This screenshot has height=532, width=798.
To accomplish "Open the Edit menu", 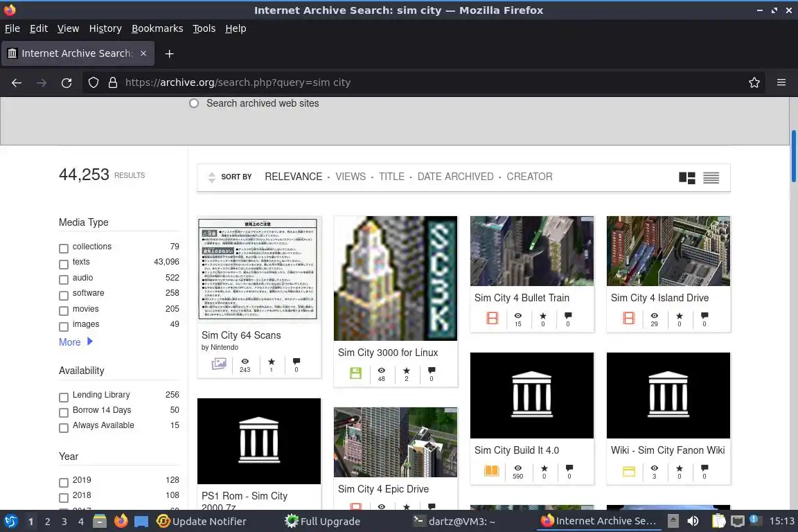I will point(39,28).
